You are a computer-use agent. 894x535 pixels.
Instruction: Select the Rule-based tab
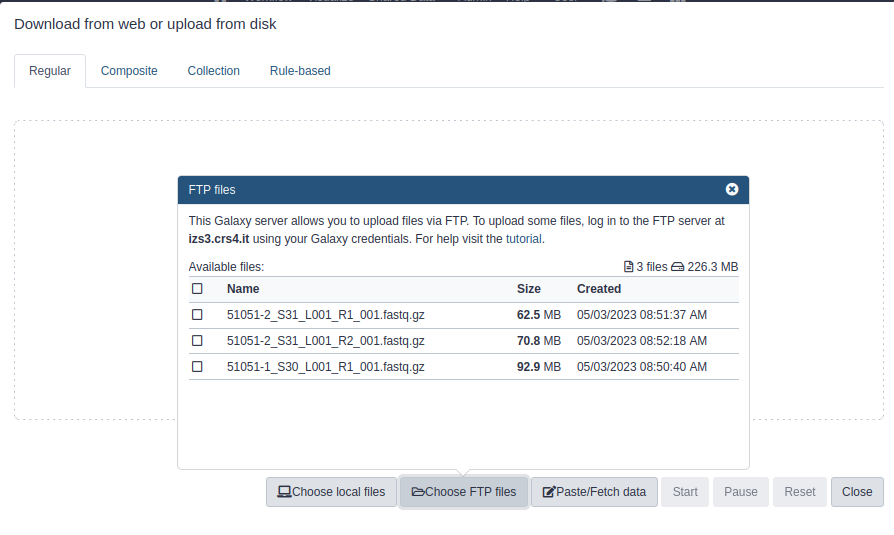pyautogui.click(x=300, y=71)
